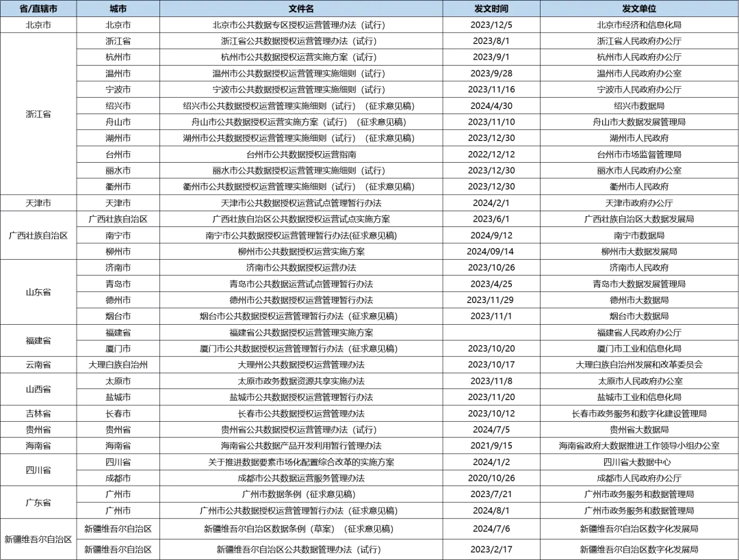Select first data cell under 城市
The image size is (739, 560).
point(118,22)
